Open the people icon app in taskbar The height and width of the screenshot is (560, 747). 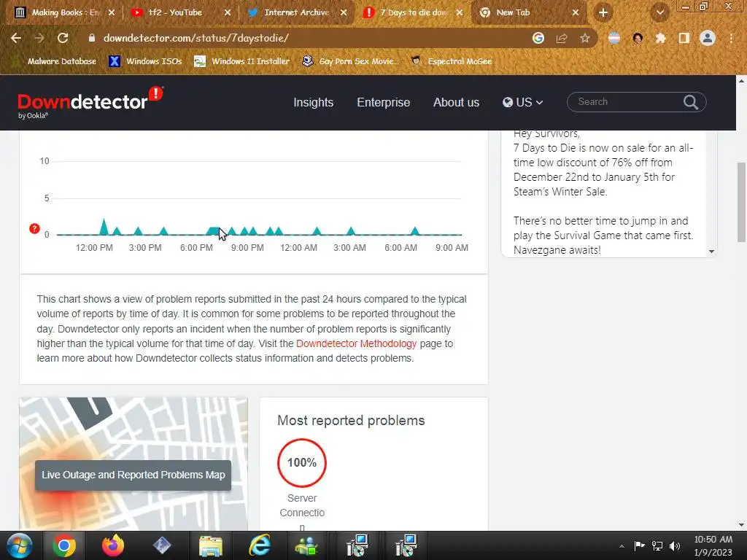(307, 545)
